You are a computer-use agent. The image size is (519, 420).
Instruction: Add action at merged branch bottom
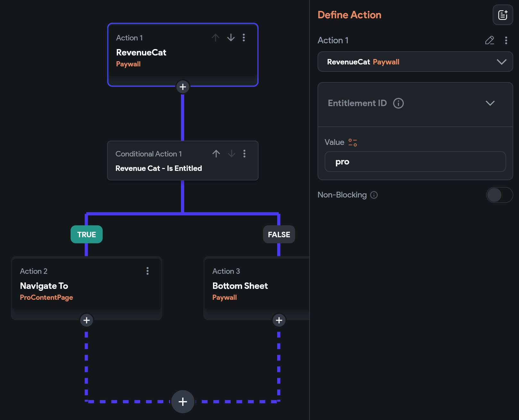coord(183,402)
